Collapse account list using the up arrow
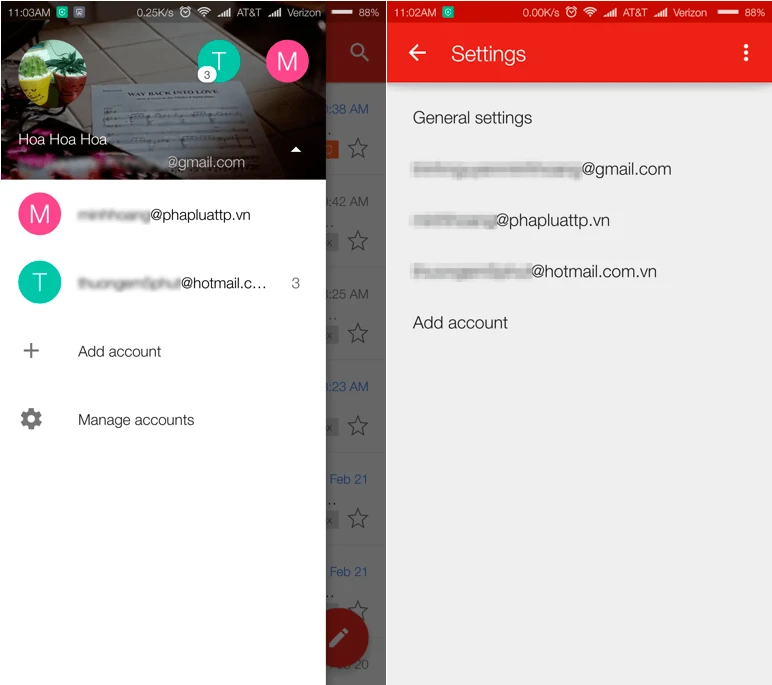This screenshot has width=772, height=685. (x=296, y=150)
